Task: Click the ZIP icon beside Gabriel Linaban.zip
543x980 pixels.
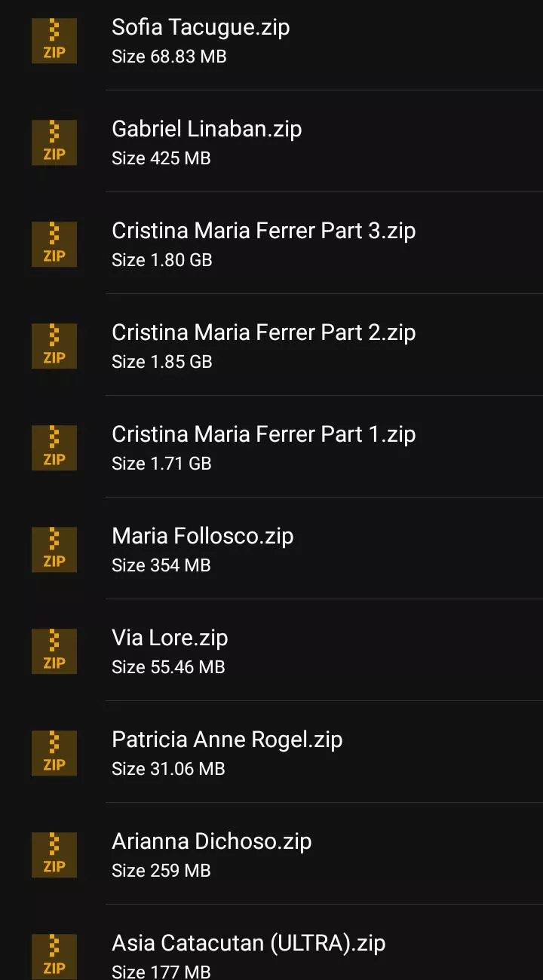Action: 54,142
